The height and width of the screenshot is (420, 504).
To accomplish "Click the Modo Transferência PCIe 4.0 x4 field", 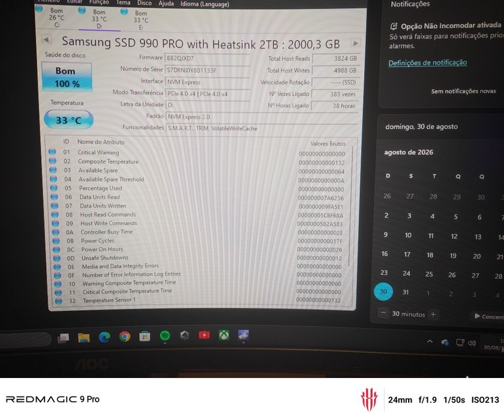I will (208, 94).
